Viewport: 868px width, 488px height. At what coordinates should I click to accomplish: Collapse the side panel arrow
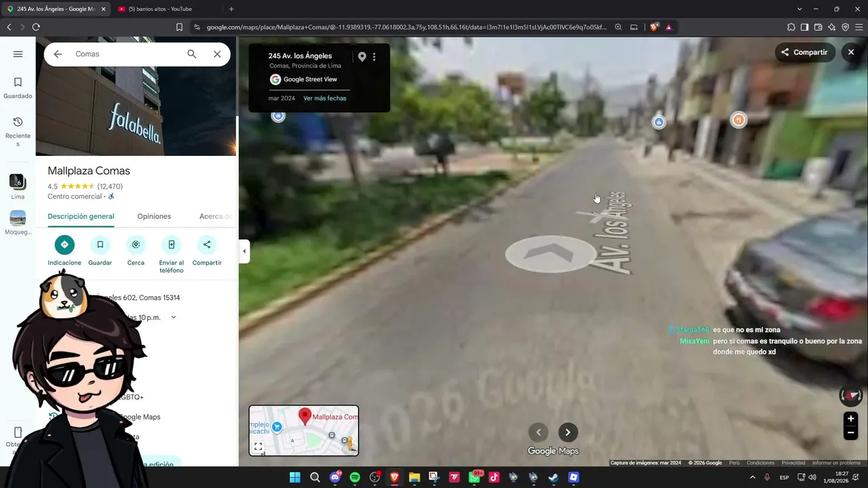point(244,251)
